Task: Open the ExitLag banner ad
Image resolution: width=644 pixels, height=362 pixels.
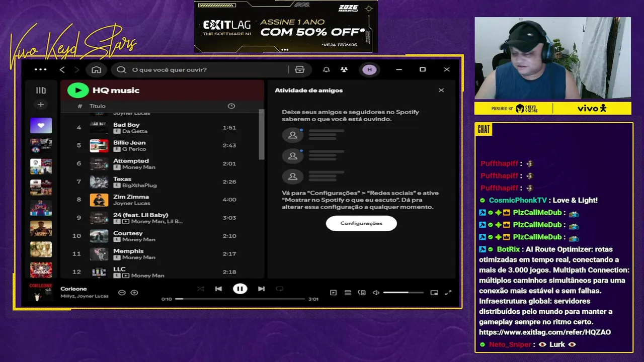Action: 286,26
